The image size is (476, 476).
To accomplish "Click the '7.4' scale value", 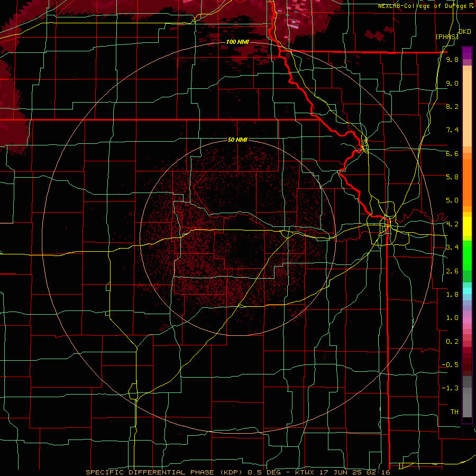I will point(452,130).
